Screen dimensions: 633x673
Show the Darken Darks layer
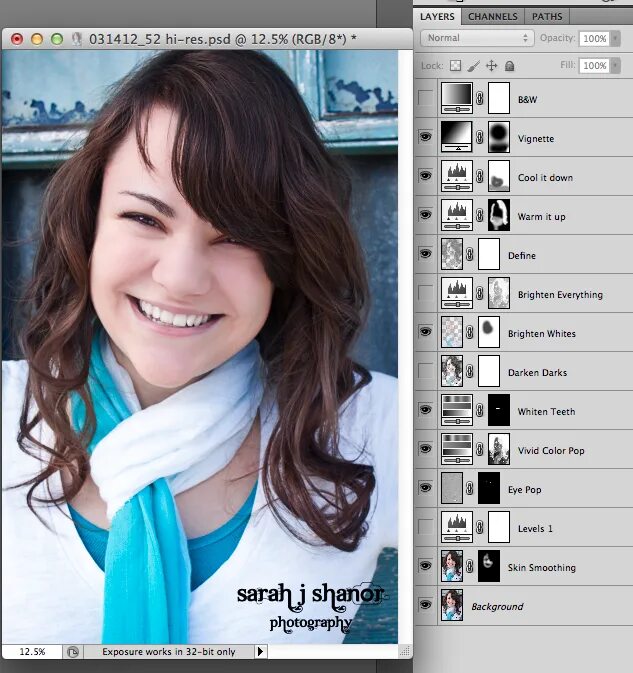tap(425, 371)
